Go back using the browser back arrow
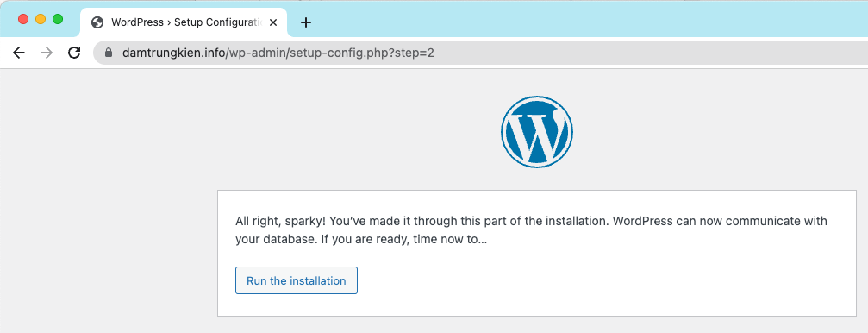Screen dimensions: 868x333 (19, 53)
